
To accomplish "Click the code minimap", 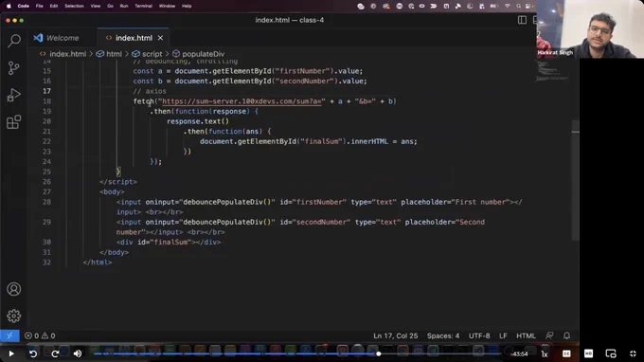I will [553, 70].
